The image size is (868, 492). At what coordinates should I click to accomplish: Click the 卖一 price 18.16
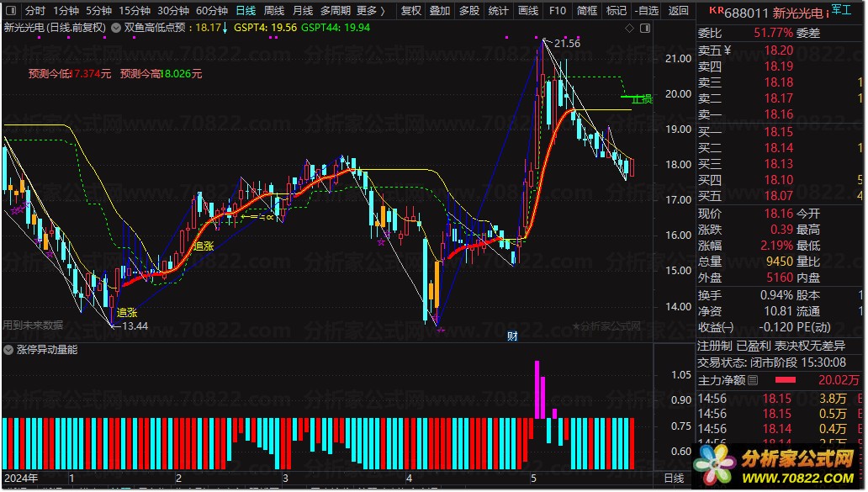[x=778, y=114]
